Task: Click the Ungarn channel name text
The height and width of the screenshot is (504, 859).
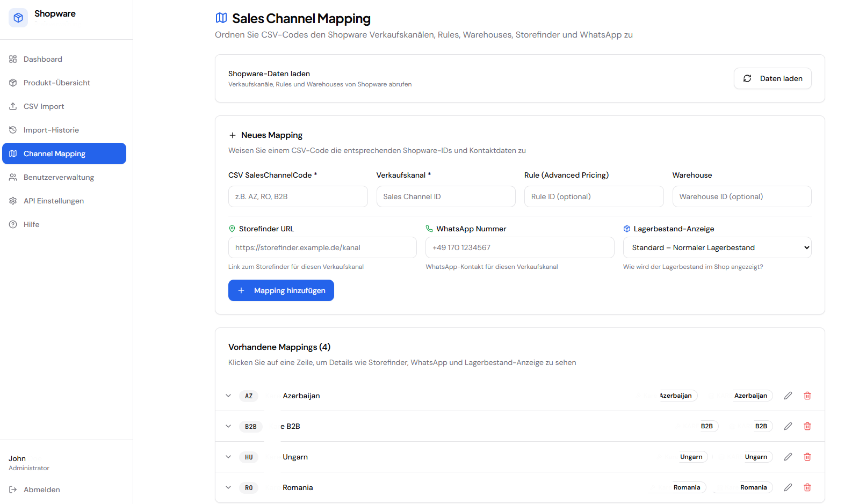Action: [295, 457]
